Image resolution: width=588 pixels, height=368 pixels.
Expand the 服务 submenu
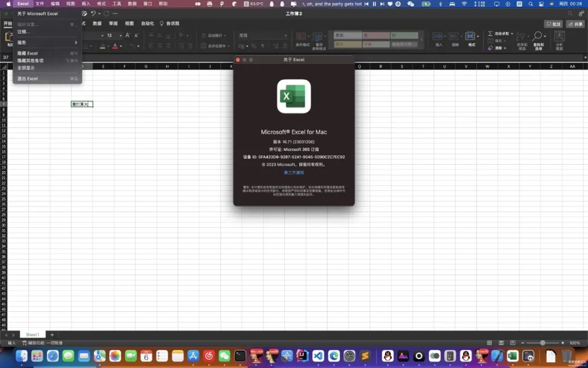[47, 43]
